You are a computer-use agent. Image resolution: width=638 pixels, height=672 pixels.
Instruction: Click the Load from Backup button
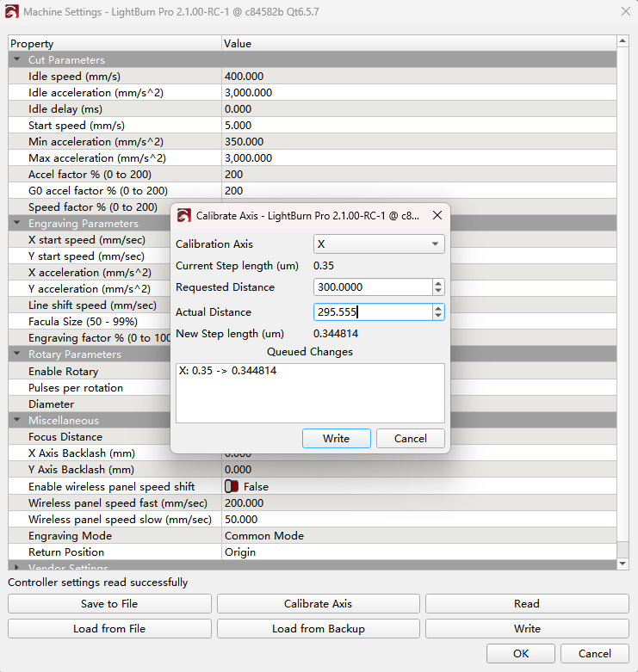(318, 629)
